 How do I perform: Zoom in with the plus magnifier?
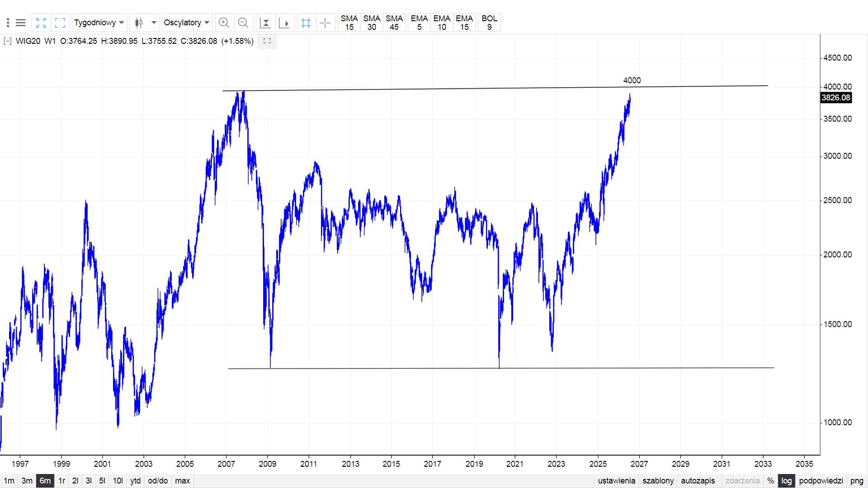point(224,23)
